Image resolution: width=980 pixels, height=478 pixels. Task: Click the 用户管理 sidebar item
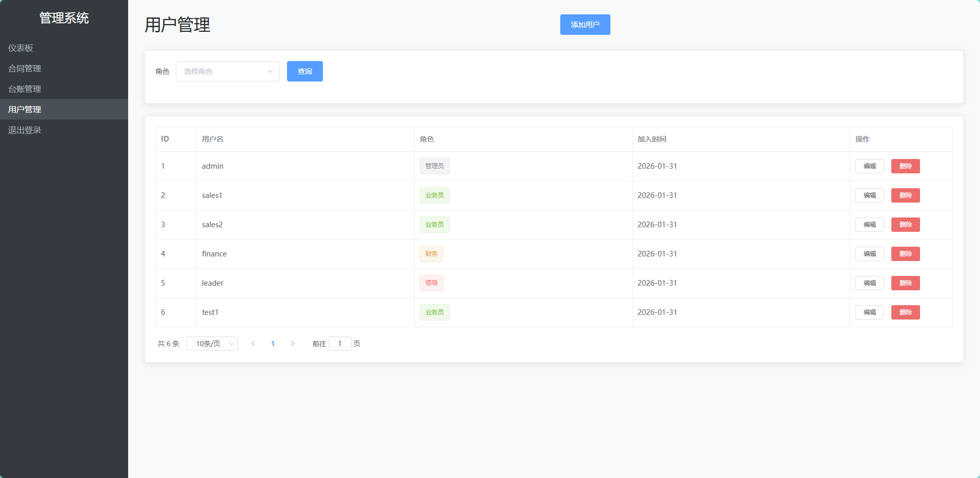(25, 109)
